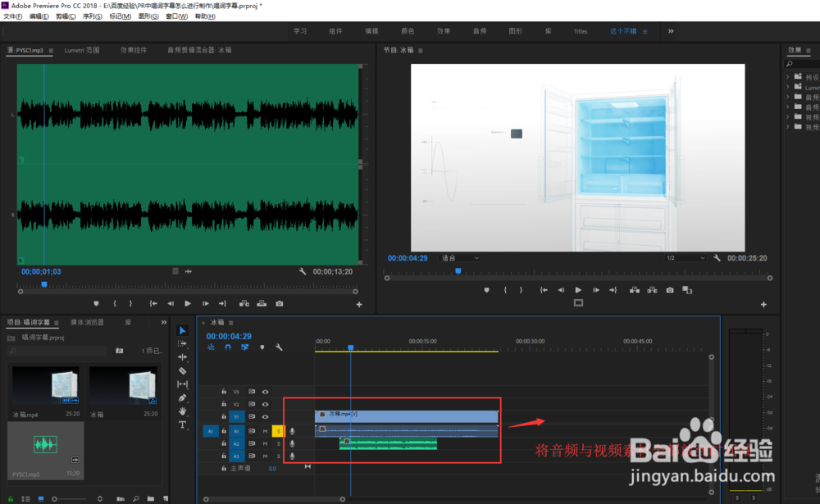Click Lift button in Program monitor
820x504 pixels.
(x=635, y=290)
